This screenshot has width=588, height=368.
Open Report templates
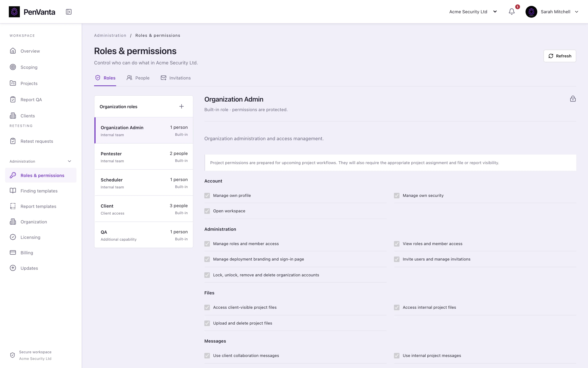41,206
